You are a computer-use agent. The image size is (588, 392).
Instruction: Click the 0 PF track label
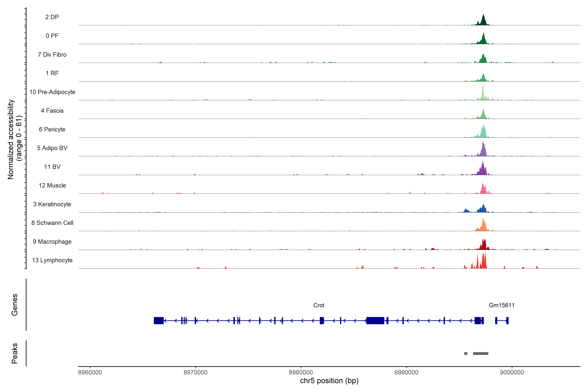point(52,36)
